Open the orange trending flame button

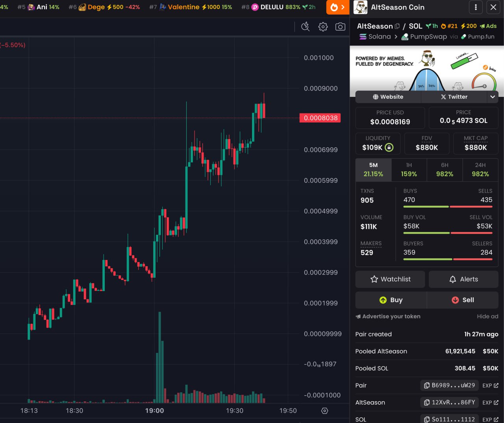pos(338,7)
